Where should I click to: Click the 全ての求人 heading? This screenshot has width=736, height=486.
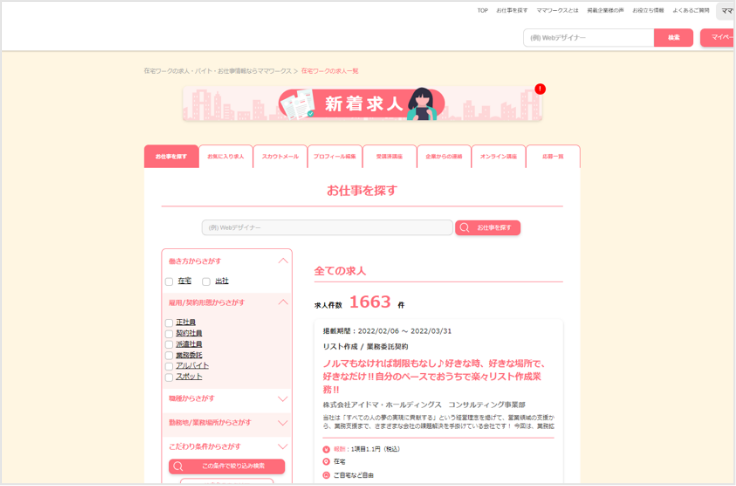pyautogui.click(x=340, y=271)
